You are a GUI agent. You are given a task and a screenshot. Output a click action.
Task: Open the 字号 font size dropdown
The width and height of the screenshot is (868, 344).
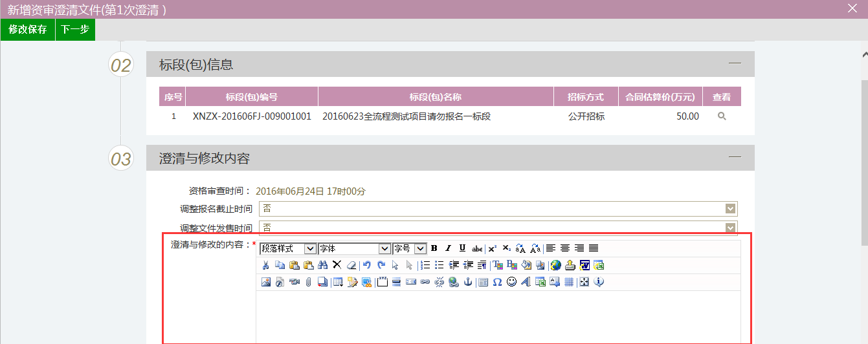click(410, 248)
